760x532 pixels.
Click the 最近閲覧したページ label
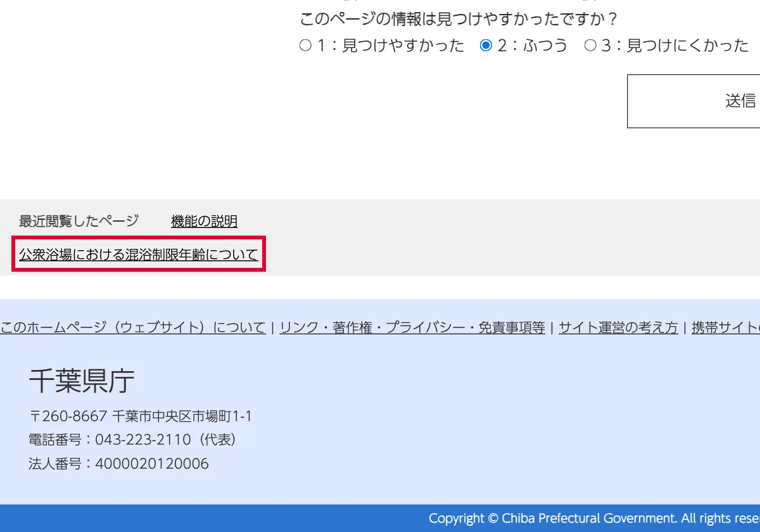pyautogui.click(x=79, y=221)
